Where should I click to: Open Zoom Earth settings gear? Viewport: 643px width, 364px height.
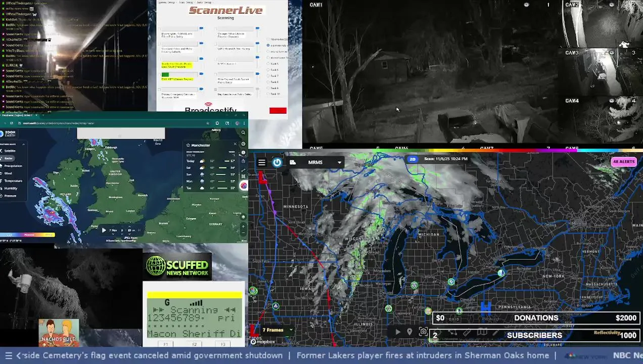point(243,144)
